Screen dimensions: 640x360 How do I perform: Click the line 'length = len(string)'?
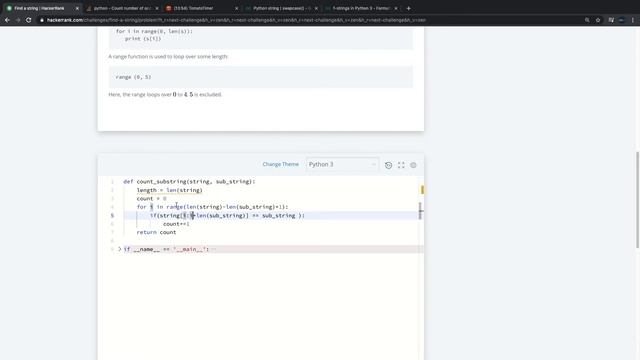(x=169, y=190)
